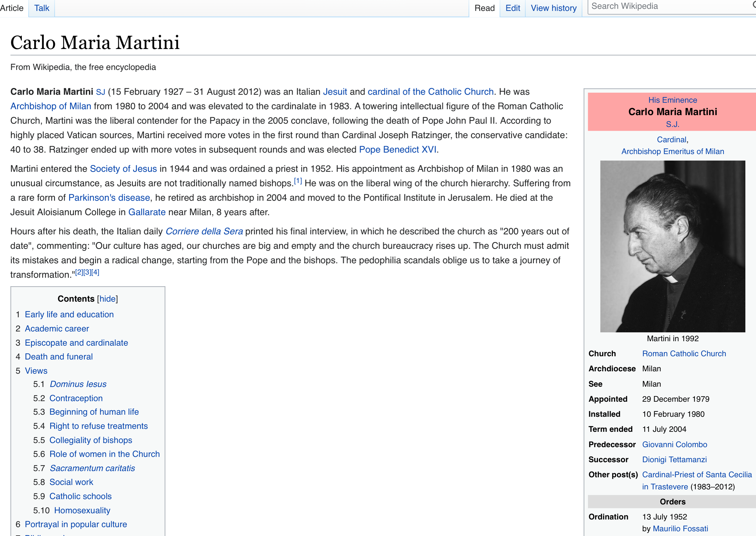The image size is (756, 536).
Task: Select the '29 December 1979' appointed date
Action: (676, 399)
